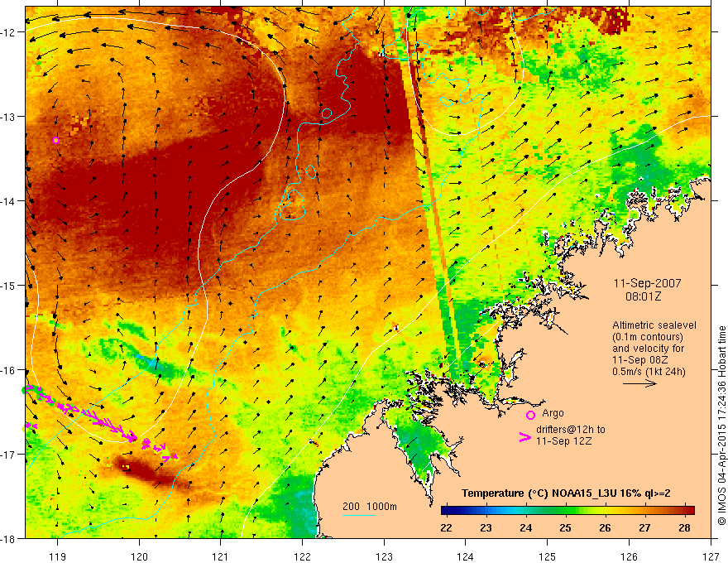Click the latitude axis label -12
The height and width of the screenshot is (563, 728).
click(x=8, y=32)
